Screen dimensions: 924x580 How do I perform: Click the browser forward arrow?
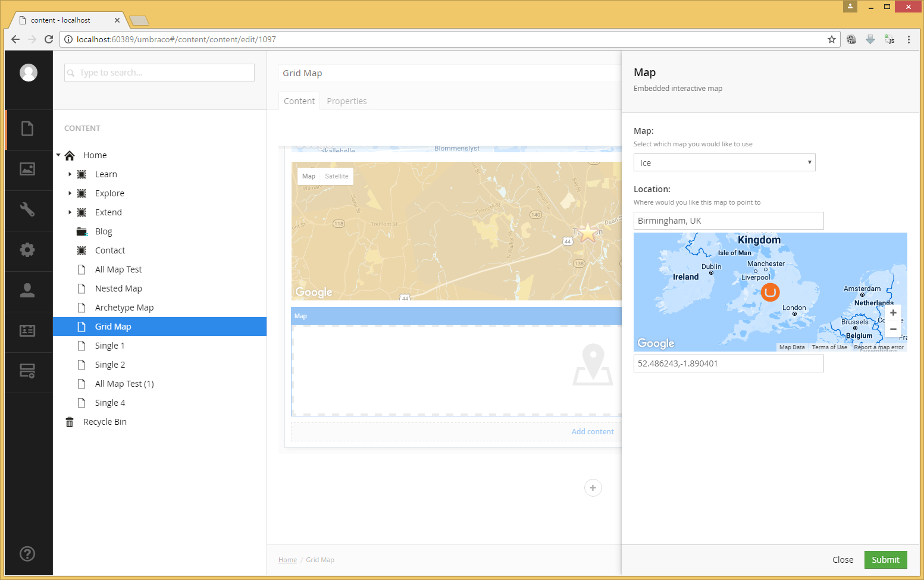pos(32,39)
